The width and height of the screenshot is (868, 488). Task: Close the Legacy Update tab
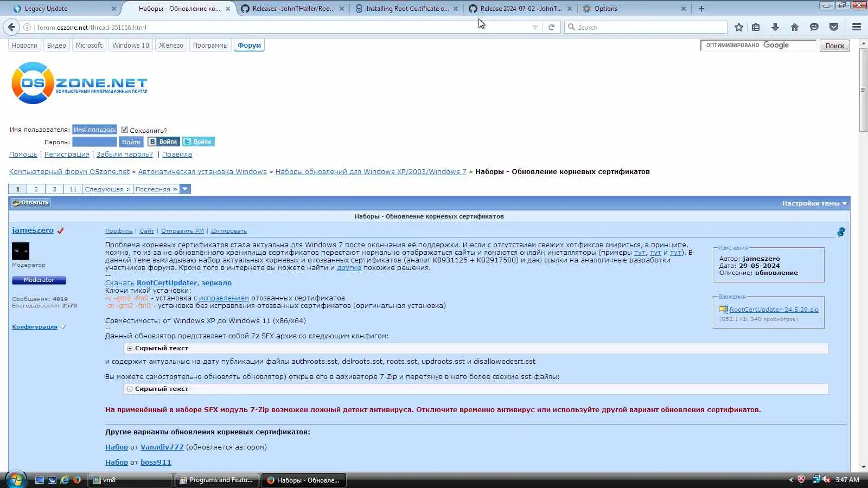coord(113,9)
